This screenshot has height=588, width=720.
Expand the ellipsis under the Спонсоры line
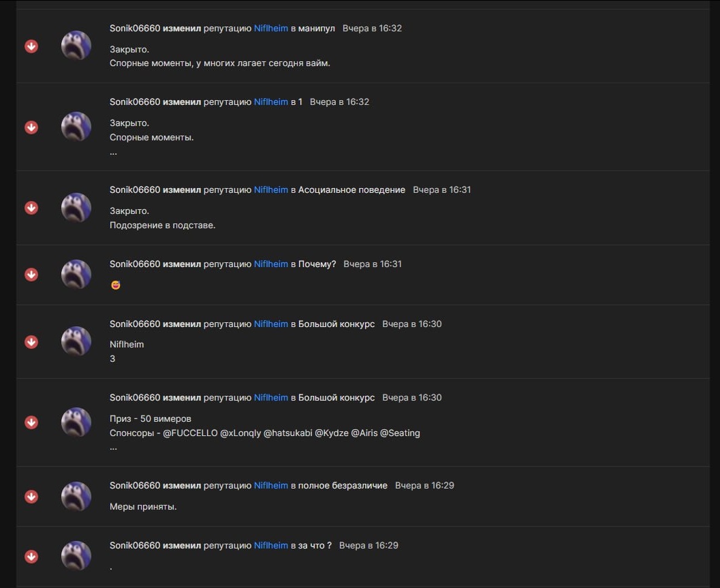pyautogui.click(x=114, y=448)
